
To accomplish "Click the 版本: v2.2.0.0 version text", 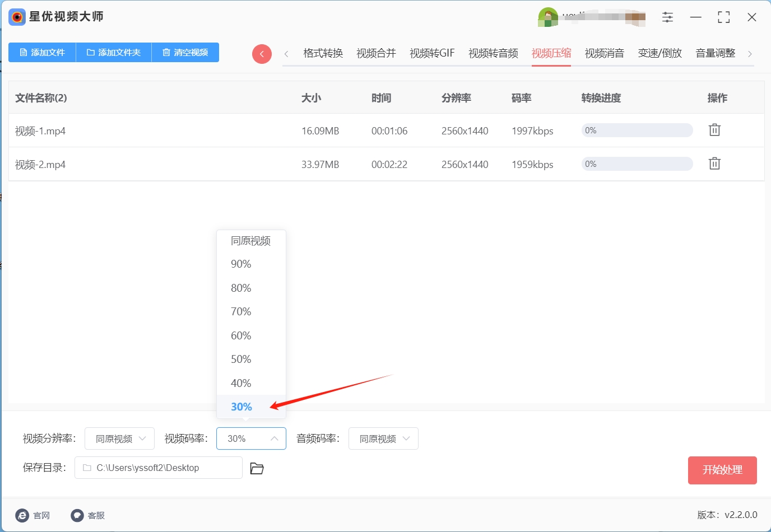I will click(727, 515).
